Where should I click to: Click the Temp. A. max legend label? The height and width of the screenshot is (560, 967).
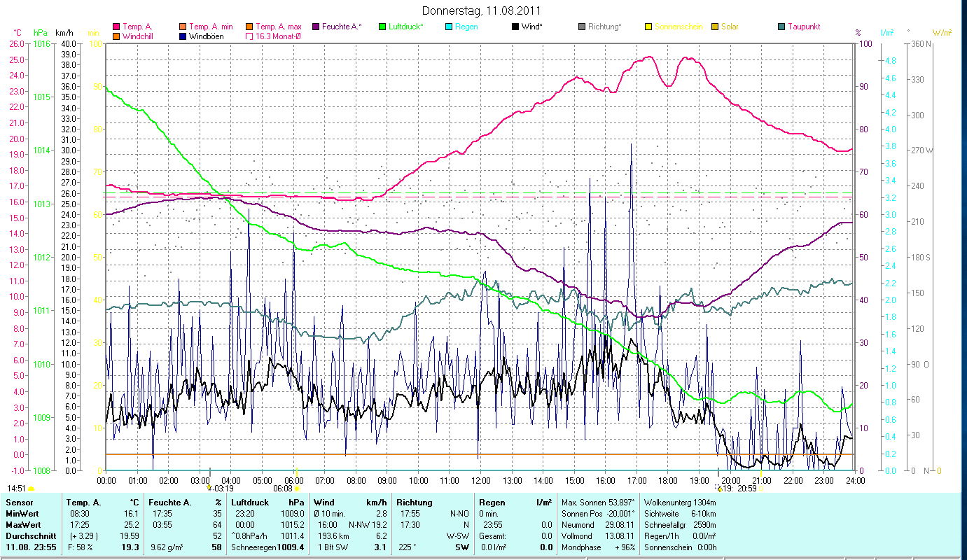[278, 27]
